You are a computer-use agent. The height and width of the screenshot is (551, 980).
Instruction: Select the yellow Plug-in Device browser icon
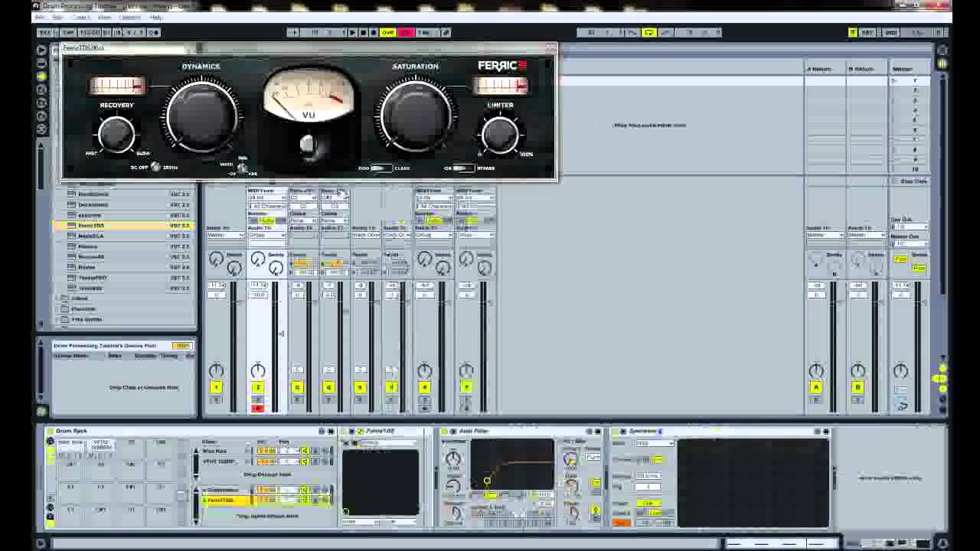[x=41, y=77]
